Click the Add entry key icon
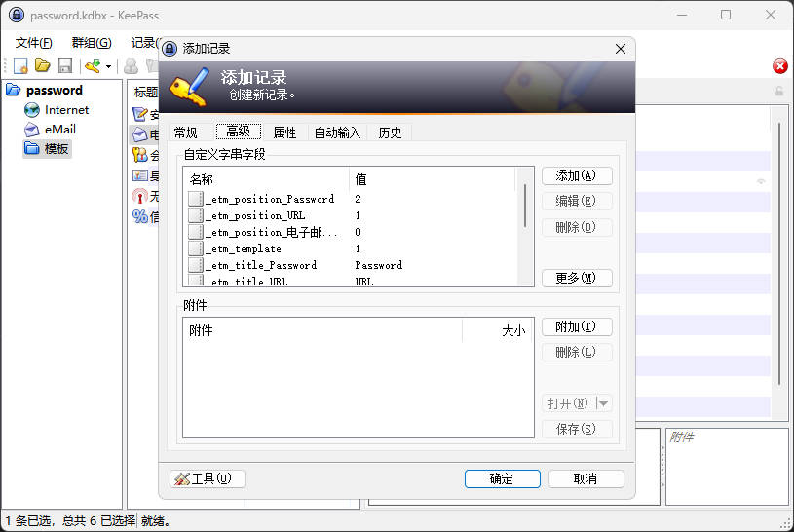 pyautogui.click(x=93, y=66)
